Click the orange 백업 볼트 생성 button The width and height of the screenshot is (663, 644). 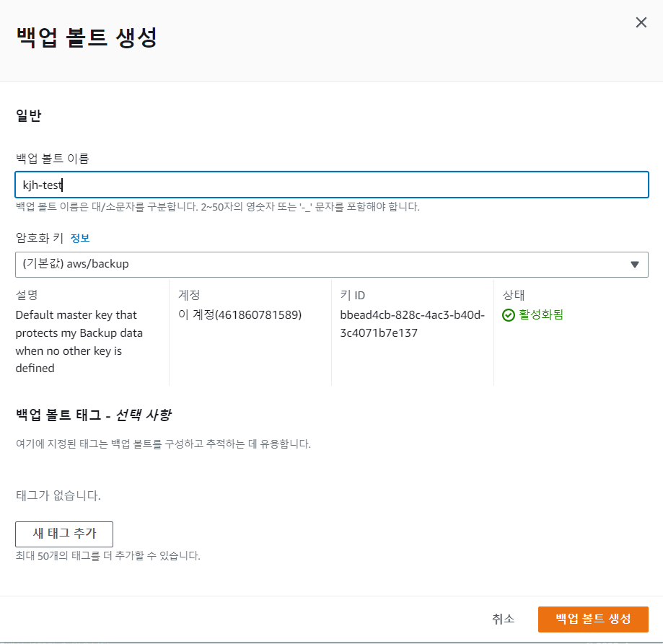tap(593, 619)
